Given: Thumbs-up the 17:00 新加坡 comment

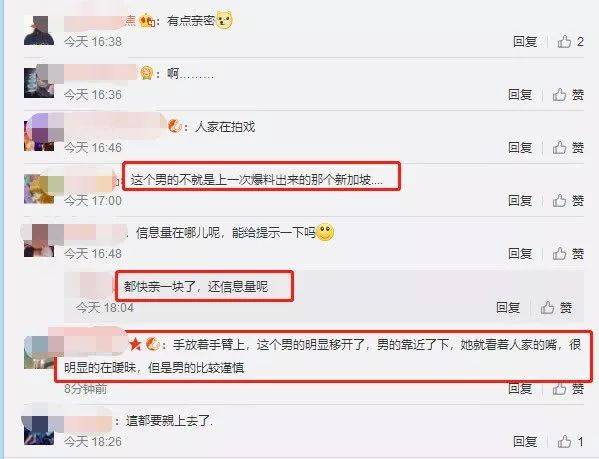Looking at the screenshot, I should pos(568,200).
